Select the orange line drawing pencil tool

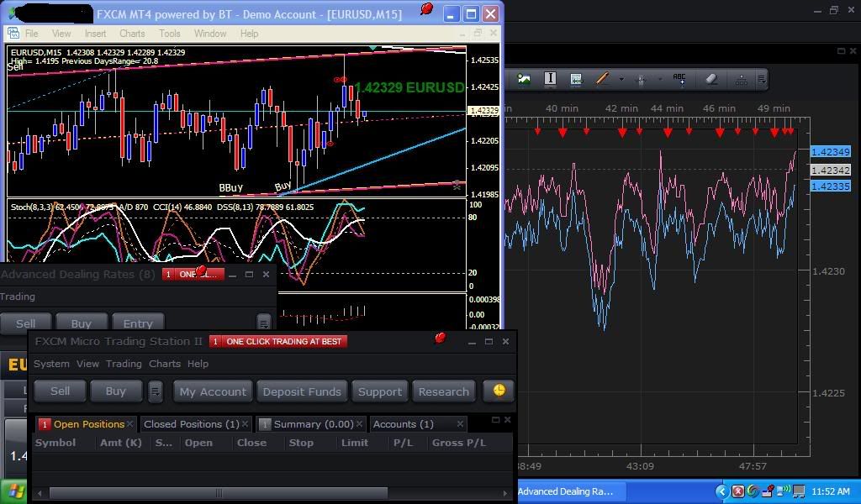click(x=602, y=79)
